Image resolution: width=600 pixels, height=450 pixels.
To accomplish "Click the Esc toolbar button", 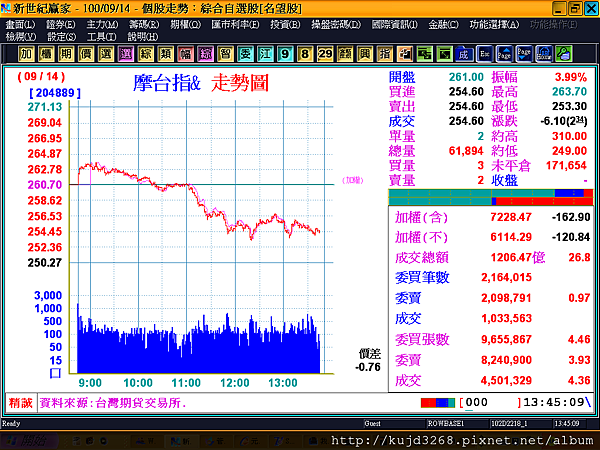I will click(x=484, y=54).
